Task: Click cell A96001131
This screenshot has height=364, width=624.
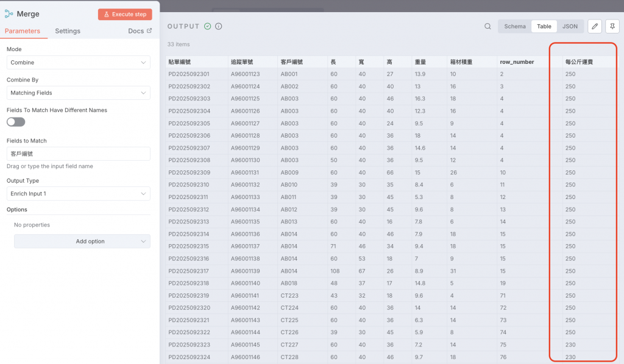Action: pyautogui.click(x=245, y=172)
